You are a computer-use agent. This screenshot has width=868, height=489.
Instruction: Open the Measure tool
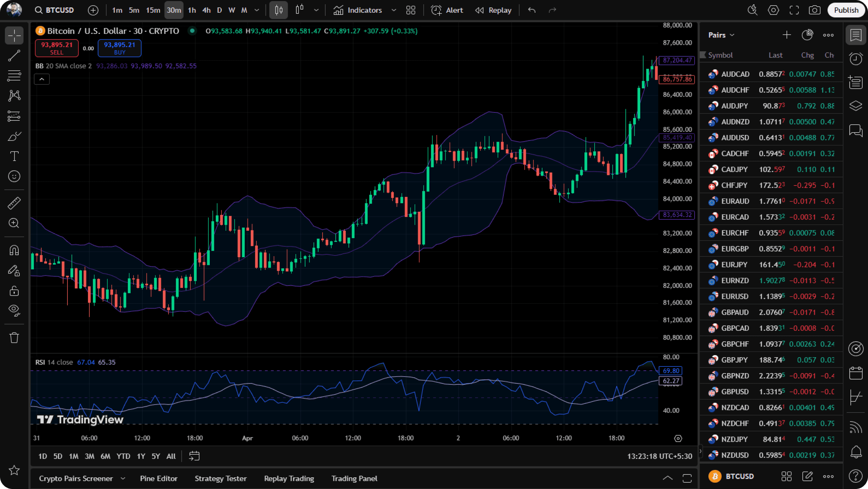pyautogui.click(x=14, y=203)
